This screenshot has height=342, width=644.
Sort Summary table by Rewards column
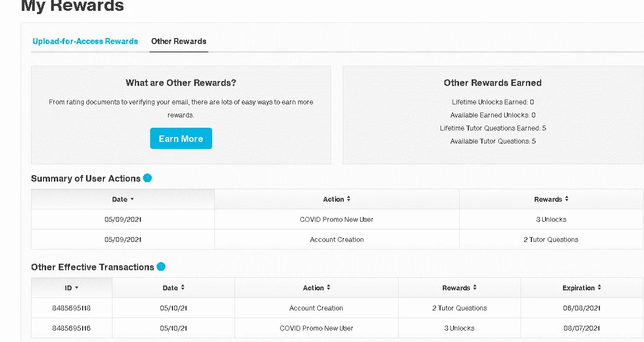tap(551, 199)
